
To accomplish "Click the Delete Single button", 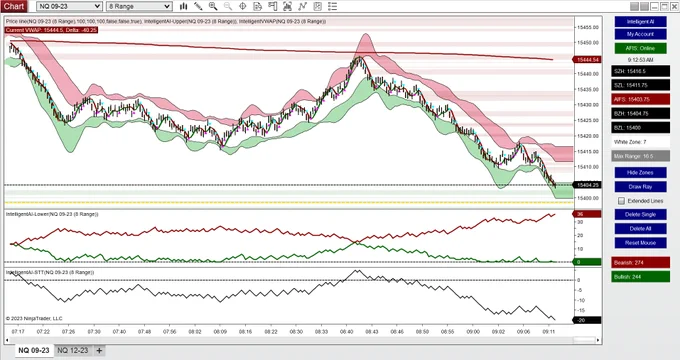I will point(641,215).
